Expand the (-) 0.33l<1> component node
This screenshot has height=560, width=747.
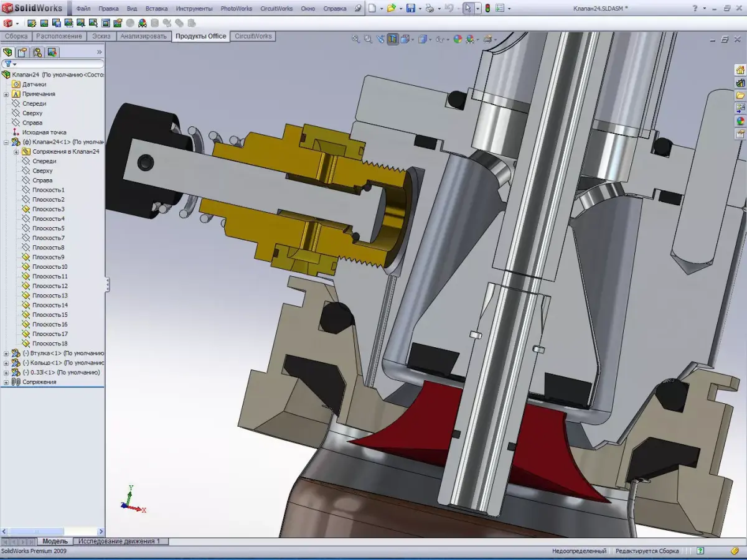pos(6,372)
